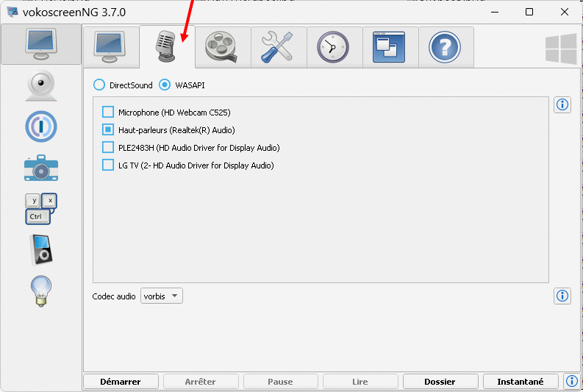The height and width of the screenshot is (392, 583).
Task: Open the screen recording section in sidebar
Action: click(41, 44)
